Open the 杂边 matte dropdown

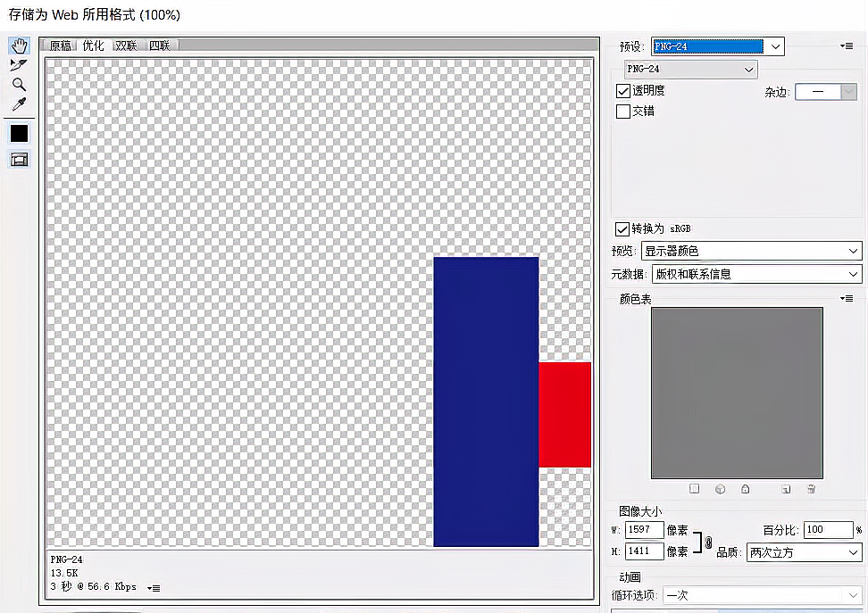826,92
